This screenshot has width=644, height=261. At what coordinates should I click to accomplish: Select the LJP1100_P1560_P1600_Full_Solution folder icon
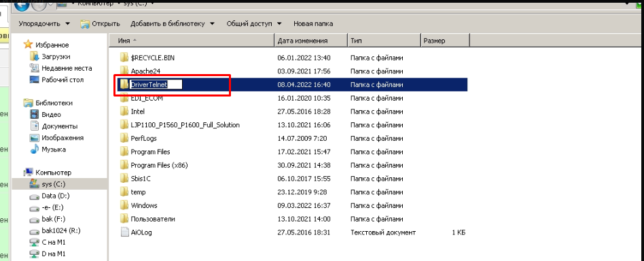(x=124, y=124)
